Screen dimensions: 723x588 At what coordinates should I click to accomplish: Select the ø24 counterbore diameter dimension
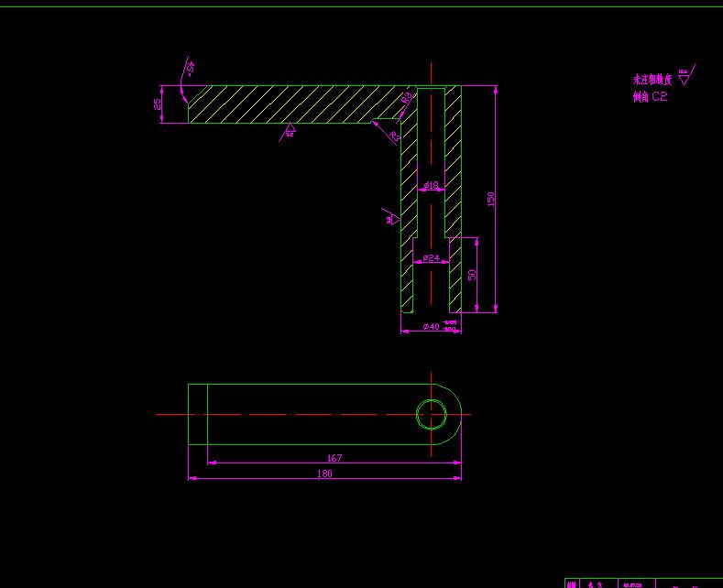pos(431,257)
